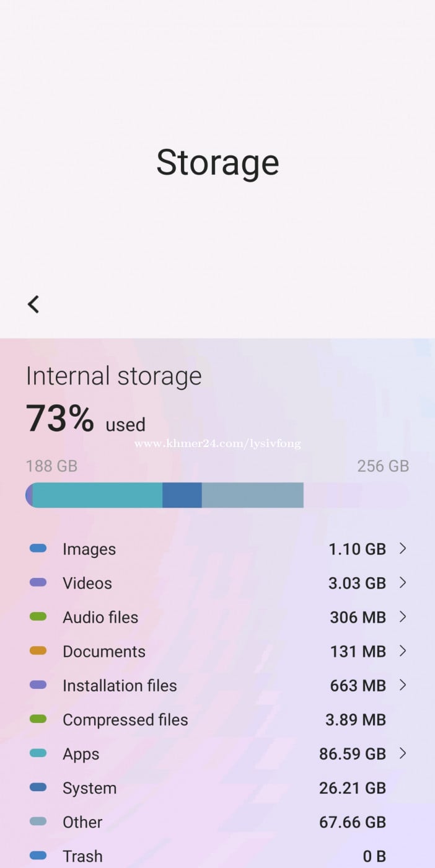This screenshot has width=435, height=868.
Task: Click the teal Apps segment of storage bar
Action: pyautogui.click(x=97, y=495)
